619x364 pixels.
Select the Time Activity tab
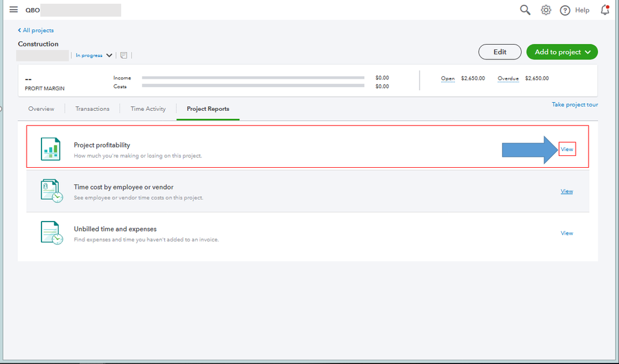[x=147, y=109]
